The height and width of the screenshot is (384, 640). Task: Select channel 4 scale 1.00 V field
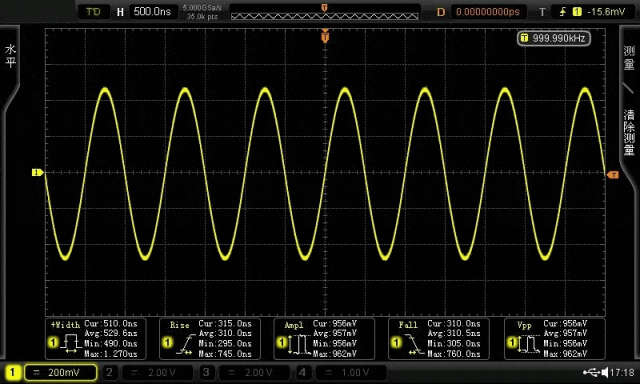[351, 372]
